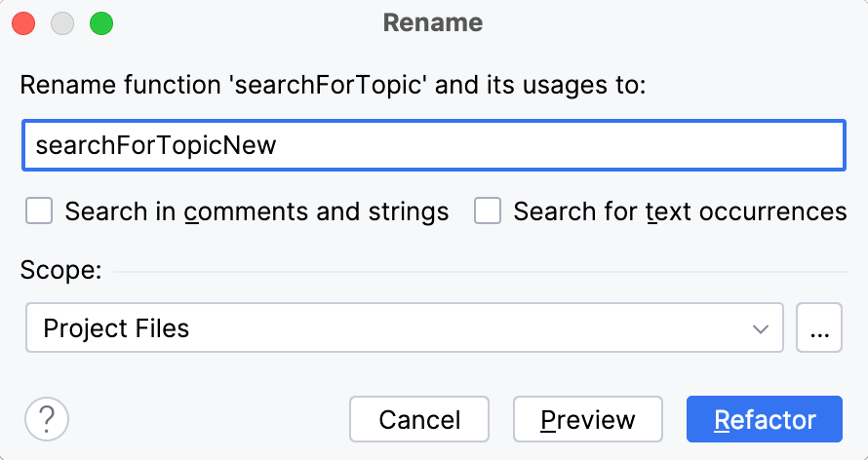Click the text searchForTopicNew in the field
Screen dimensions: 868x460
(x=156, y=145)
